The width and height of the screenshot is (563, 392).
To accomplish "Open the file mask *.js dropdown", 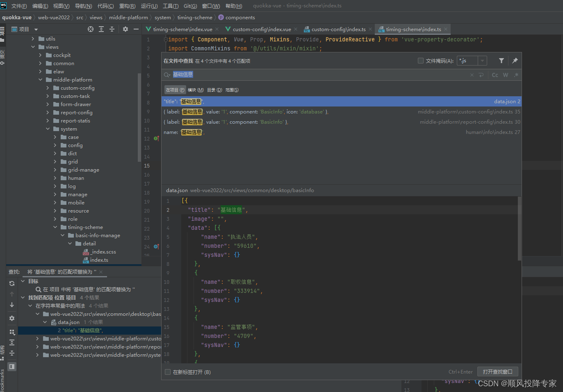I will pos(483,61).
